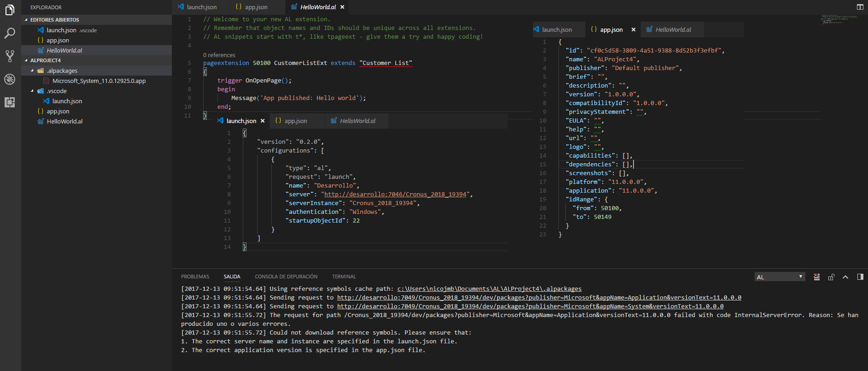Screen dimensions: 868x371
Task: Collapse the .alpackages folder
Action: (96, 71)
